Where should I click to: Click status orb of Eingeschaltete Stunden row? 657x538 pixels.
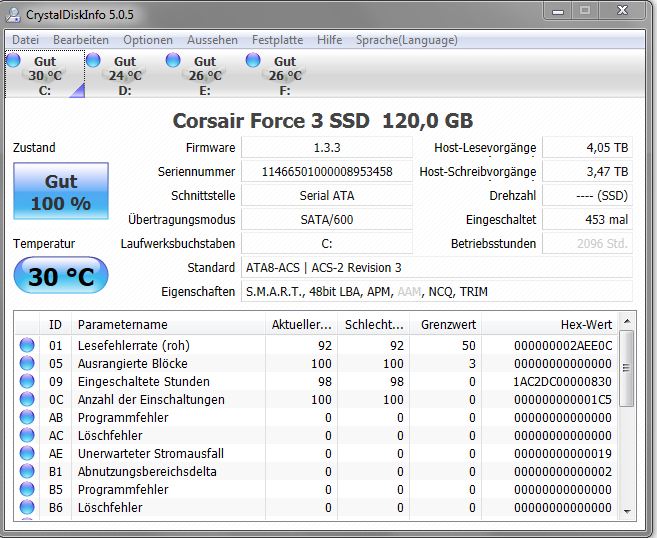pyautogui.click(x=27, y=381)
